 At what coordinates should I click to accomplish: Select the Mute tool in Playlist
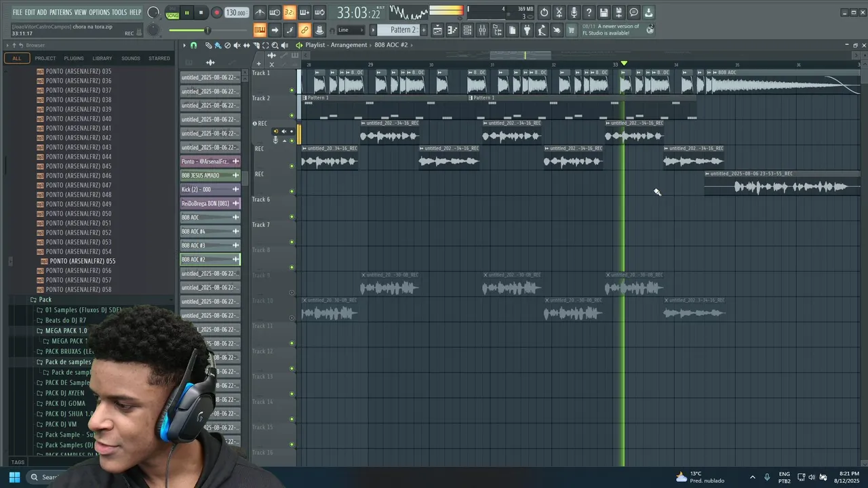point(237,45)
